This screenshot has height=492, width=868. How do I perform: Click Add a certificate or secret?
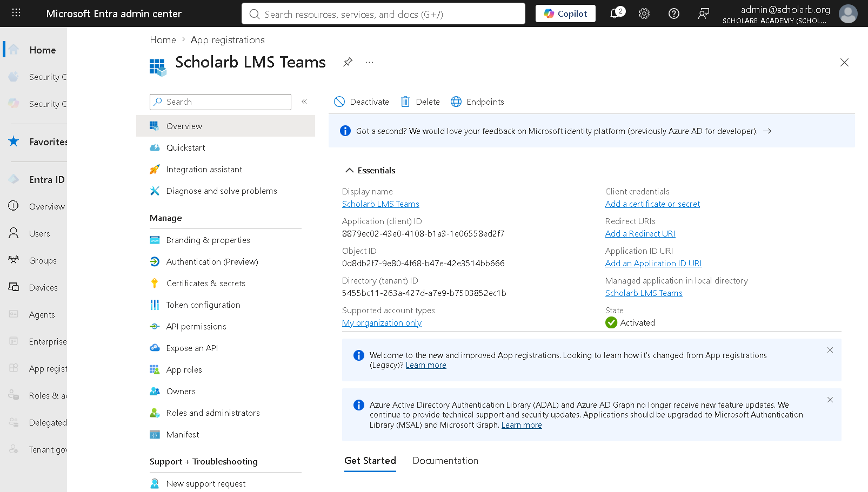(x=652, y=204)
